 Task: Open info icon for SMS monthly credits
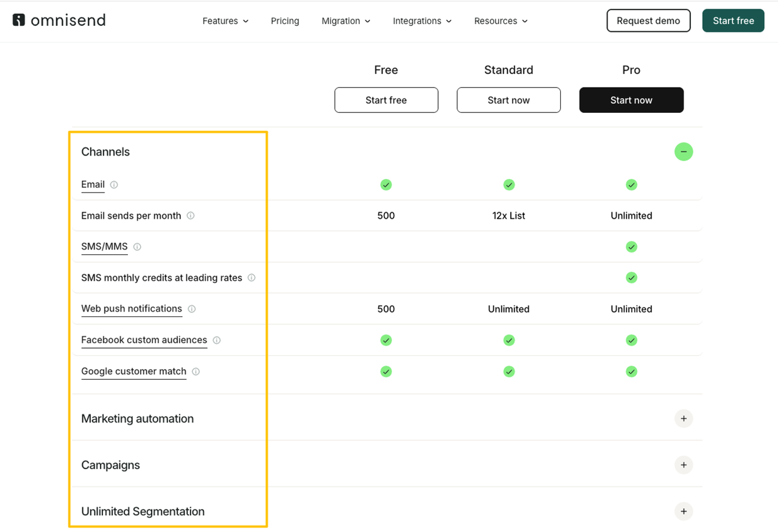point(251,278)
